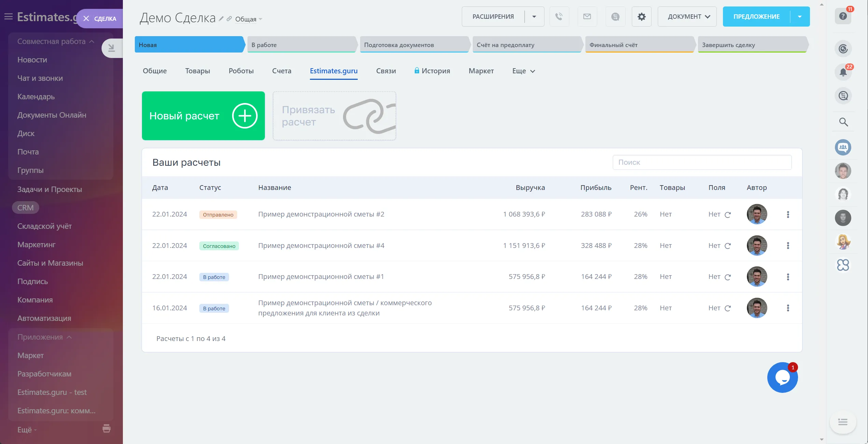Switch to the Товары tab

197,71
